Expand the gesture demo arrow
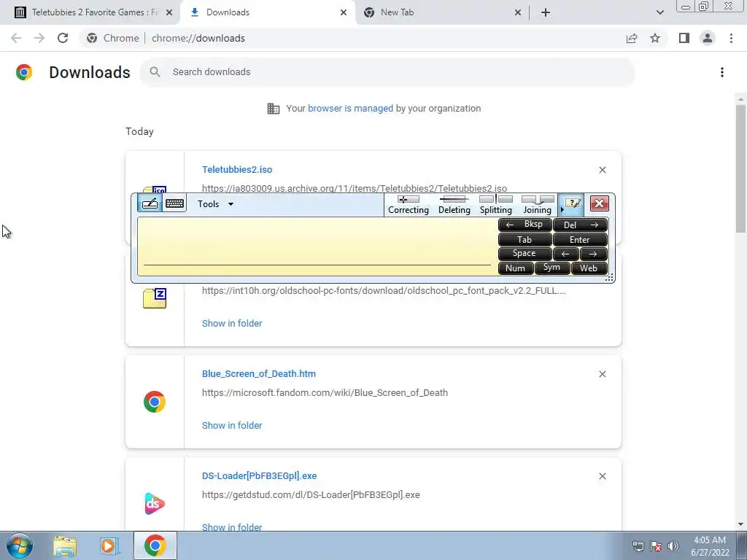747x560 pixels. click(562, 209)
